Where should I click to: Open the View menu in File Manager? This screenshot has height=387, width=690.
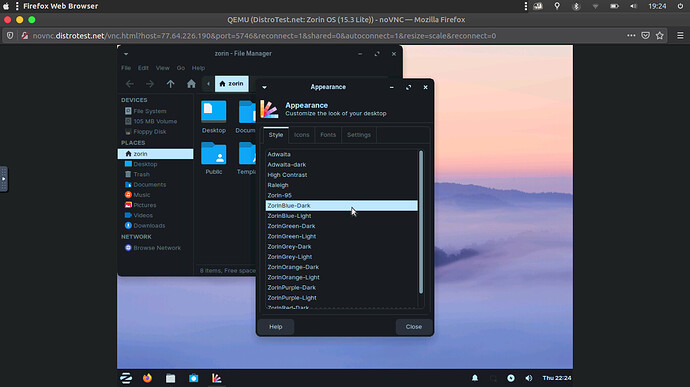(162, 68)
